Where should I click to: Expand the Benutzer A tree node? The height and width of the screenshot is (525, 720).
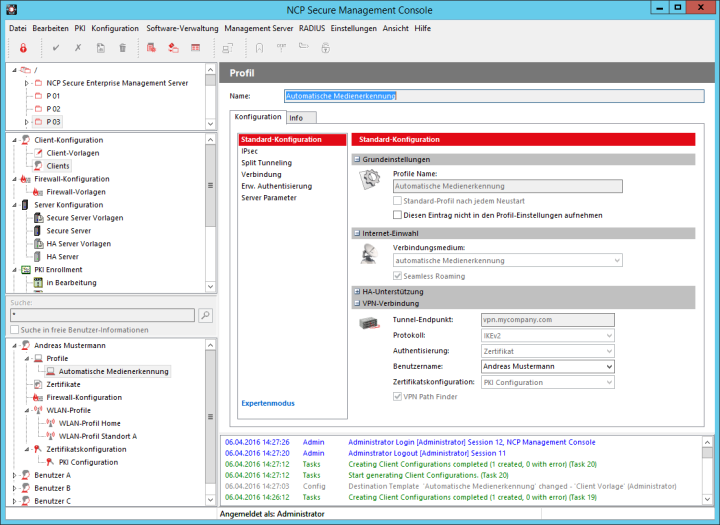(x=14, y=475)
